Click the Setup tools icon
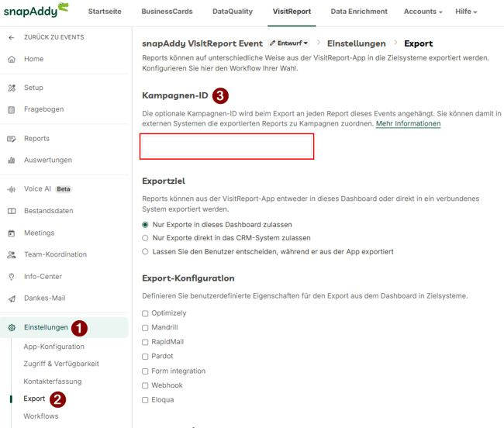Image resolution: width=504 pixels, height=428 pixels. (12, 88)
